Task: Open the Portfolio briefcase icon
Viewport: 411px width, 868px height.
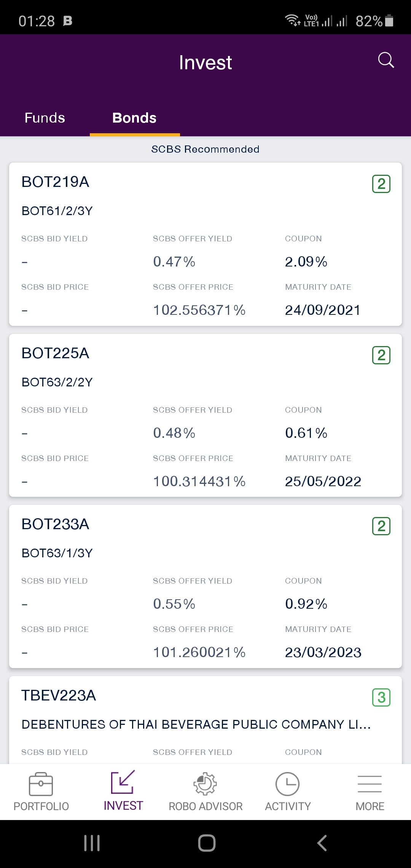Action: [x=41, y=784]
